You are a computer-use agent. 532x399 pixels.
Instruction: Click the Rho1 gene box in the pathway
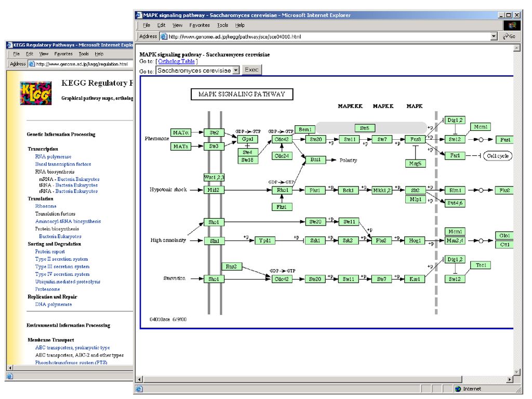282,190
